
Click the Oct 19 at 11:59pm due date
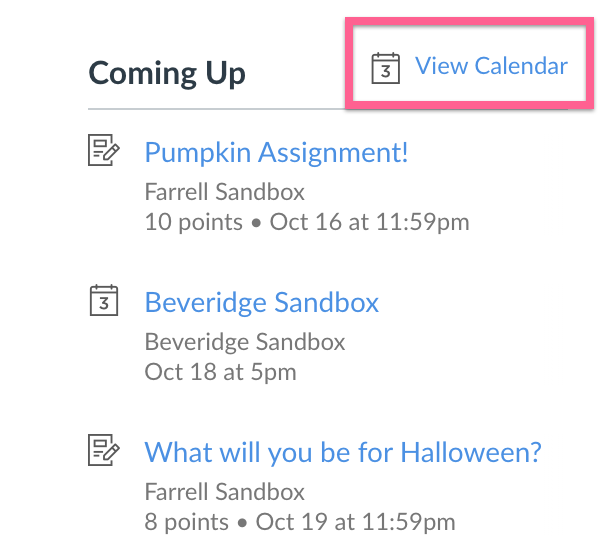click(x=356, y=522)
